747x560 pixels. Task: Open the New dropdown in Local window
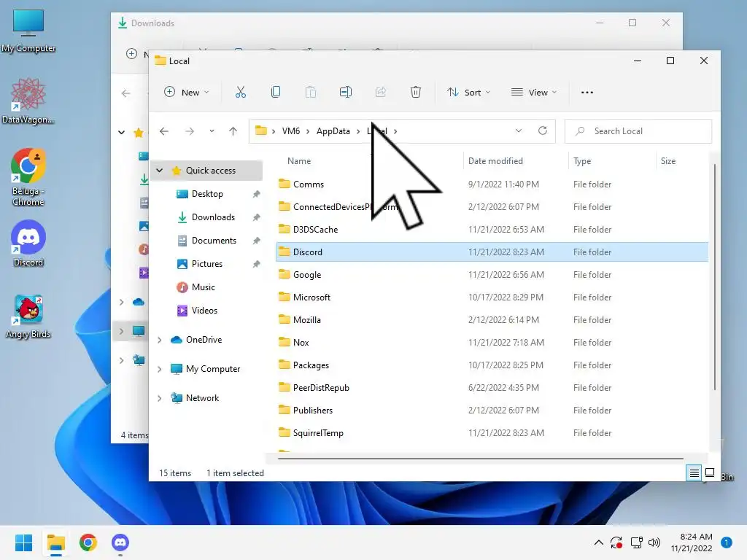[x=187, y=93]
